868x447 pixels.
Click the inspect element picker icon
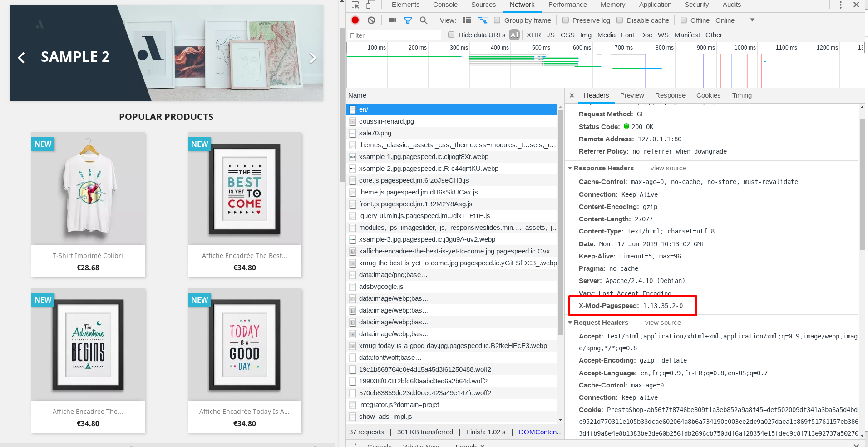(x=355, y=5)
